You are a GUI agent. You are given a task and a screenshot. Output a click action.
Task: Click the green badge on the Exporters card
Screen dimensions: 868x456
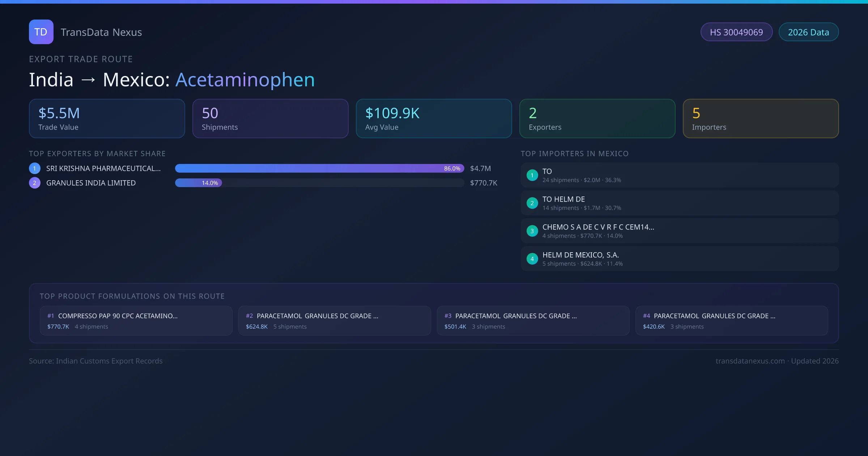pyautogui.click(x=532, y=114)
